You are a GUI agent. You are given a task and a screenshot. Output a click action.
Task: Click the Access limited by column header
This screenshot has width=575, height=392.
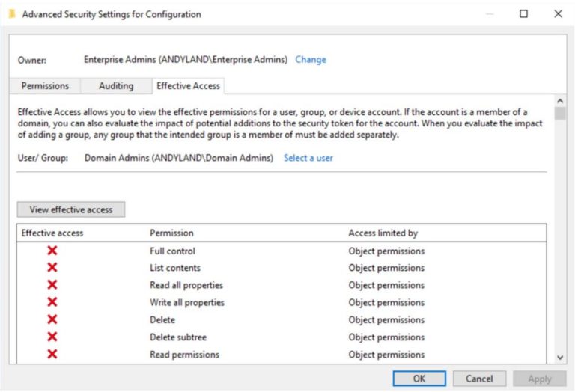point(383,233)
